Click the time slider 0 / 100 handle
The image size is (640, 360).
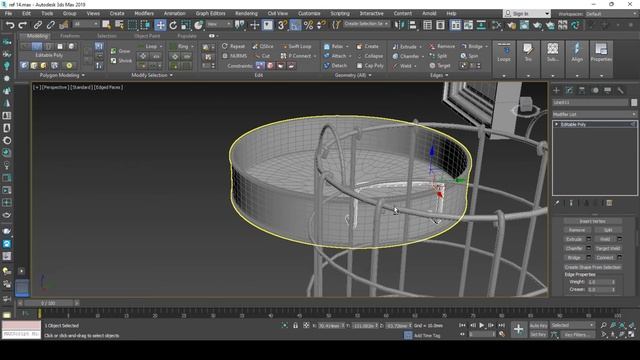click(48, 303)
